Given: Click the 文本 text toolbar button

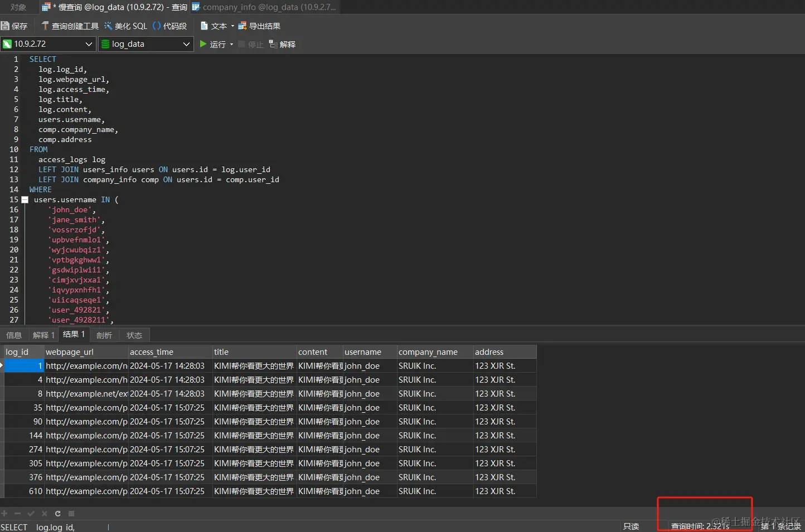Looking at the screenshot, I should coord(214,26).
